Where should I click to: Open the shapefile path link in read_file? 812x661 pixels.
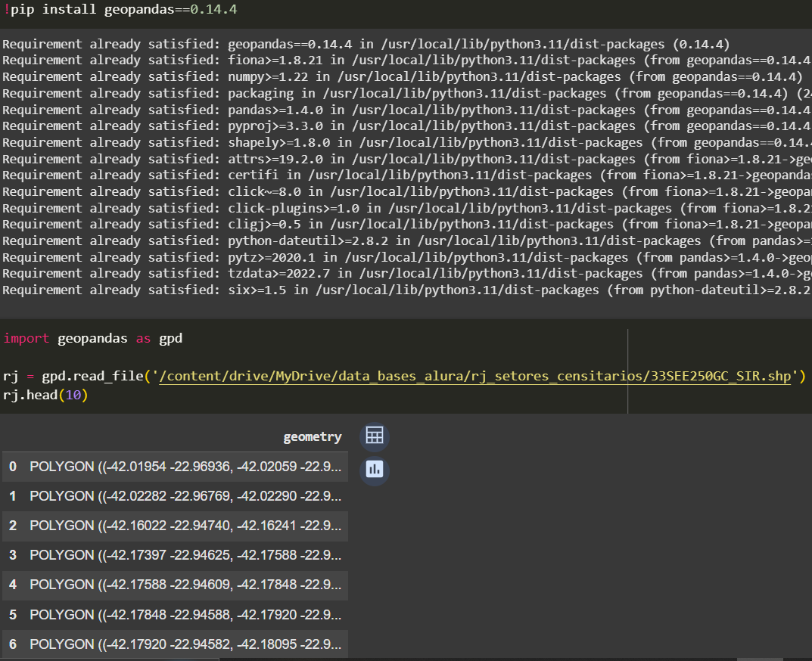click(475, 377)
